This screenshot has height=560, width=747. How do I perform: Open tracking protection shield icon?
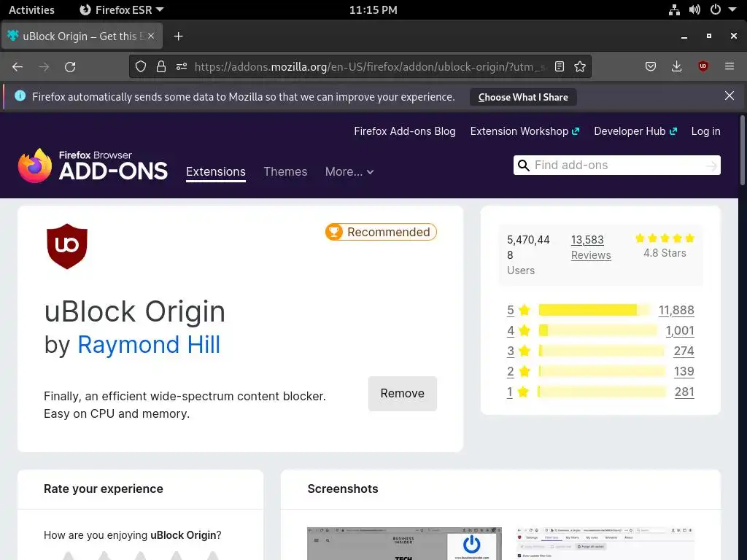coord(141,66)
